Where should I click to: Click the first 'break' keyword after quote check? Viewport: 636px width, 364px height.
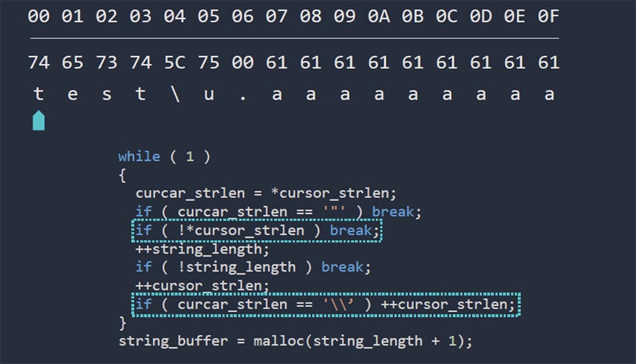pos(392,212)
